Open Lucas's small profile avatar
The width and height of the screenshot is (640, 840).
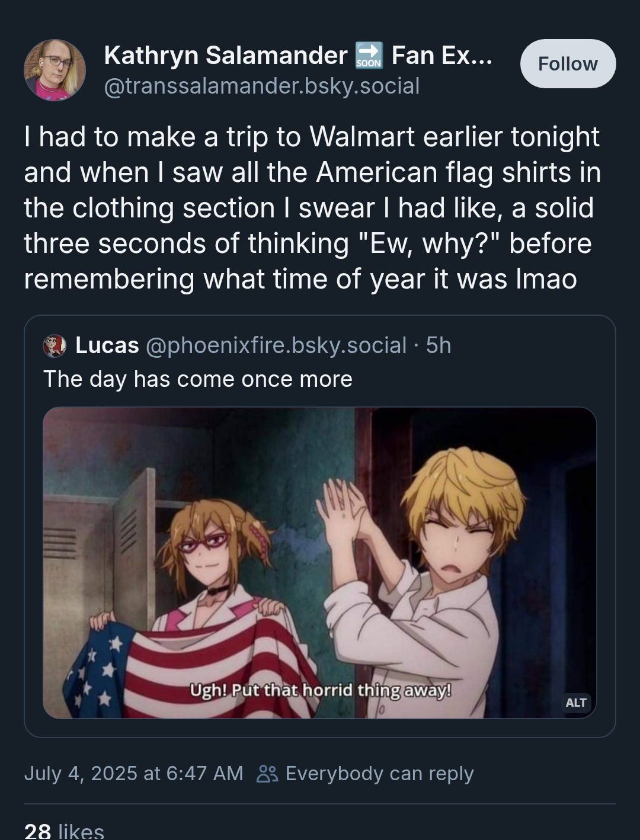pos(55,345)
